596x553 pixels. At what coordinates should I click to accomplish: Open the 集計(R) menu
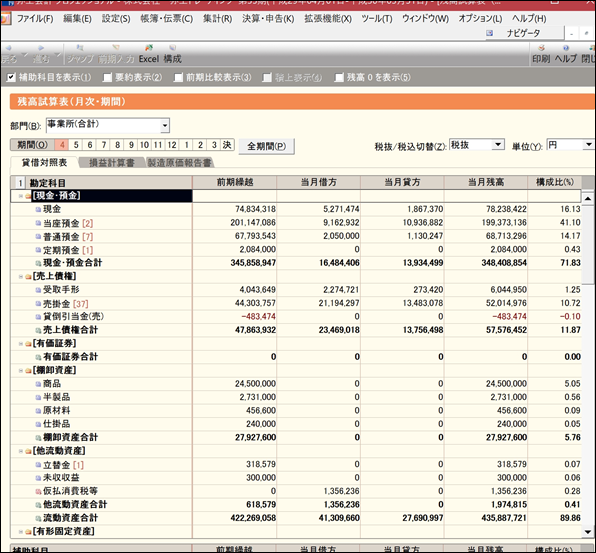[217, 19]
